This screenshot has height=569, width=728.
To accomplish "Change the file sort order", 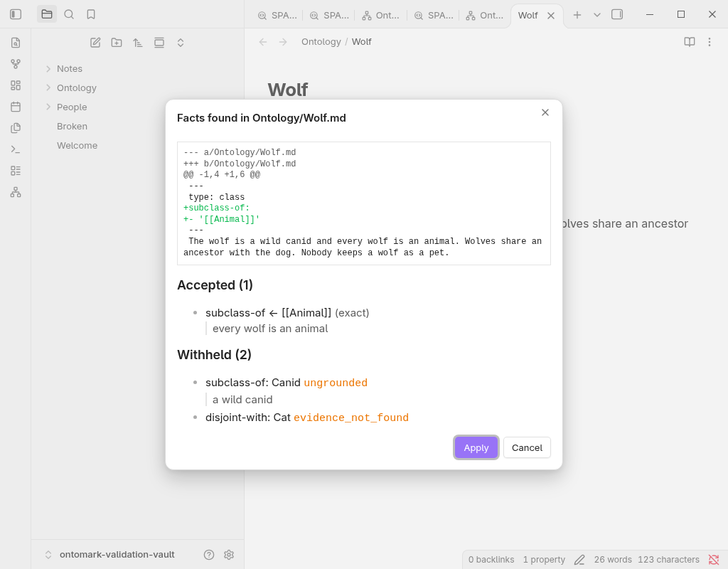I will pos(138,43).
